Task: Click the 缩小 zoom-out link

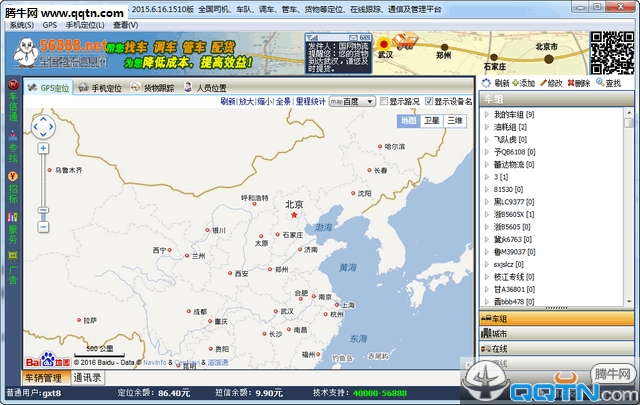Action: 265,102
